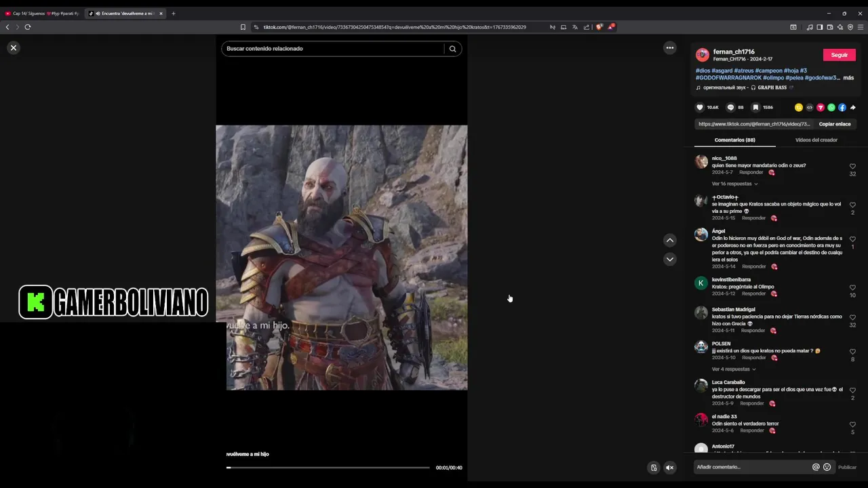Reply to nico__1088's comment
The width and height of the screenshot is (868, 488).
point(751,172)
